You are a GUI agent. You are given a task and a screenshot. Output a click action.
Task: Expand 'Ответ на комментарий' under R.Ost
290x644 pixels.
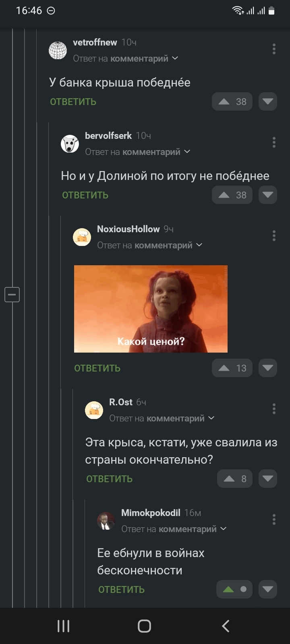pyautogui.click(x=162, y=419)
